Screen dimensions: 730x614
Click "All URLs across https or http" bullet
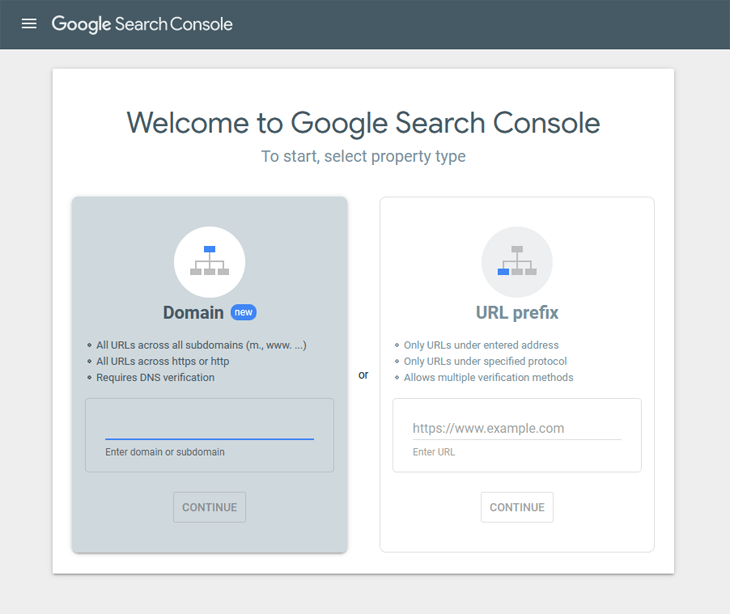(x=162, y=361)
